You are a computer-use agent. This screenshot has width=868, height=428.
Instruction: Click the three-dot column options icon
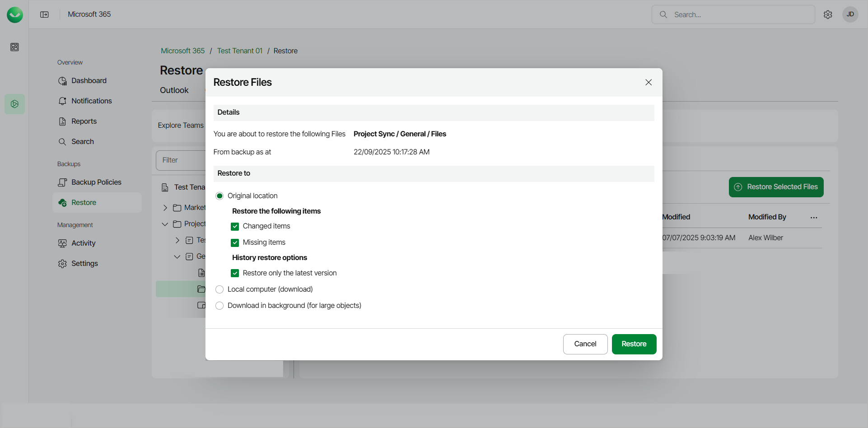(814, 218)
